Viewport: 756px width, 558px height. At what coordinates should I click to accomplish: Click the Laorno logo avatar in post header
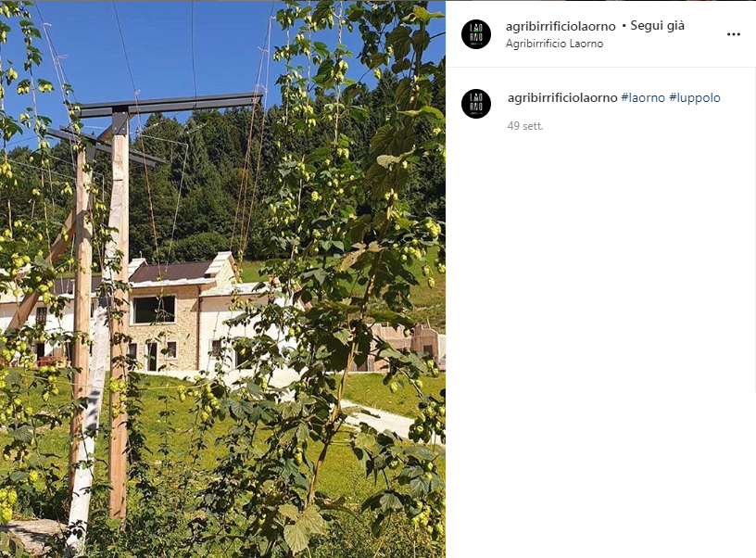476,34
